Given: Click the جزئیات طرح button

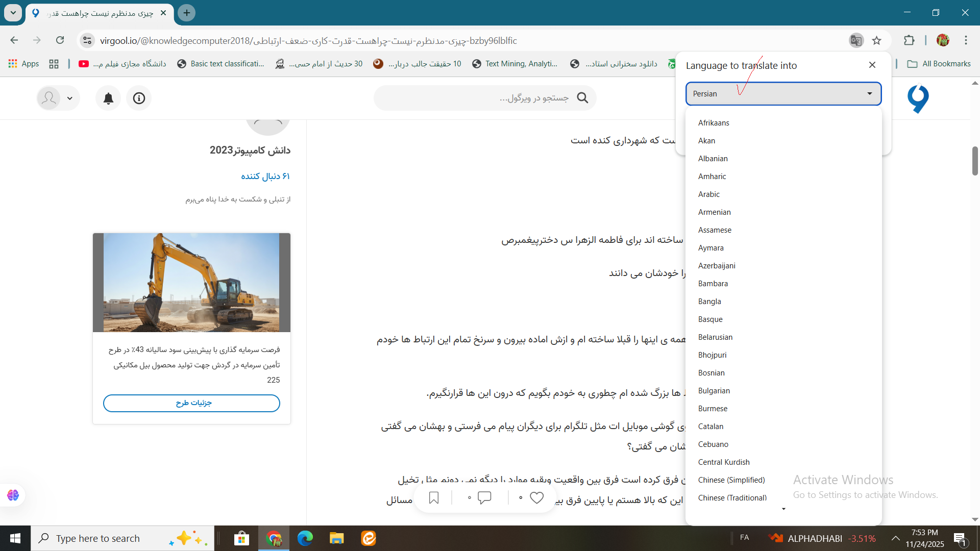Looking at the screenshot, I should pos(191,403).
